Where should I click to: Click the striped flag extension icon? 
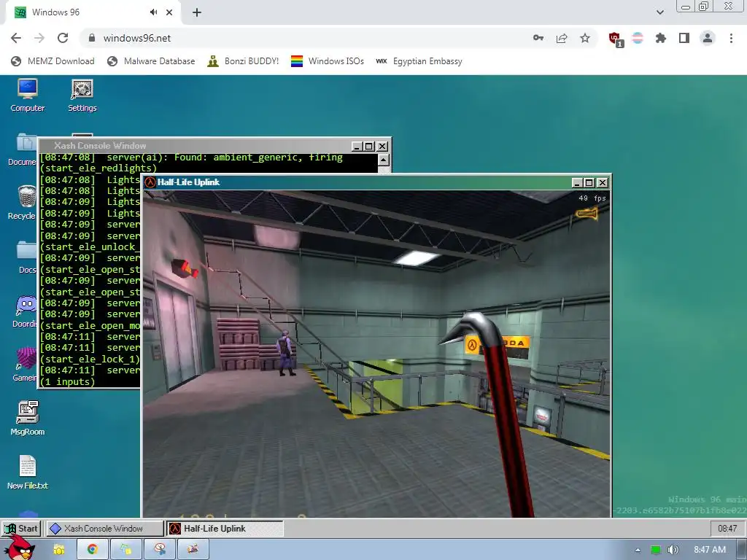(638, 38)
